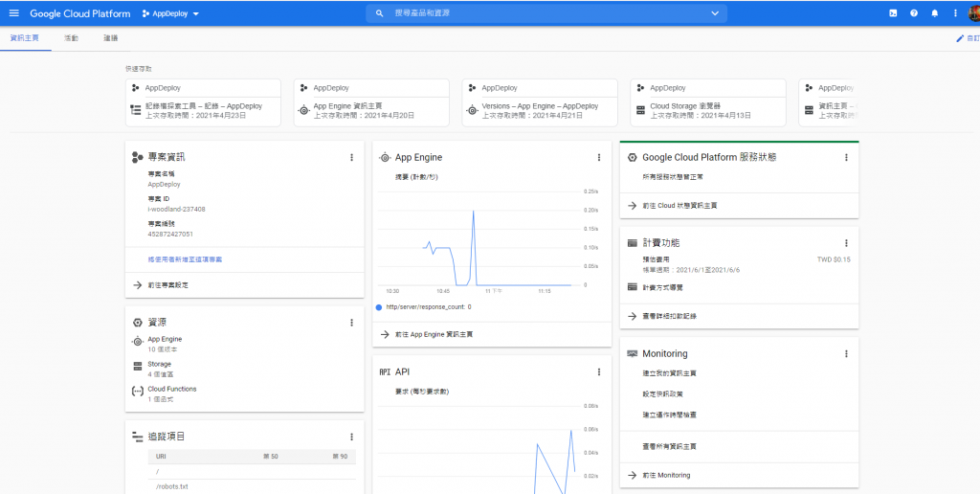Image resolution: width=980 pixels, height=494 pixels.
Task: Click the http/server/response_count legend entry
Action: click(x=423, y=307)
